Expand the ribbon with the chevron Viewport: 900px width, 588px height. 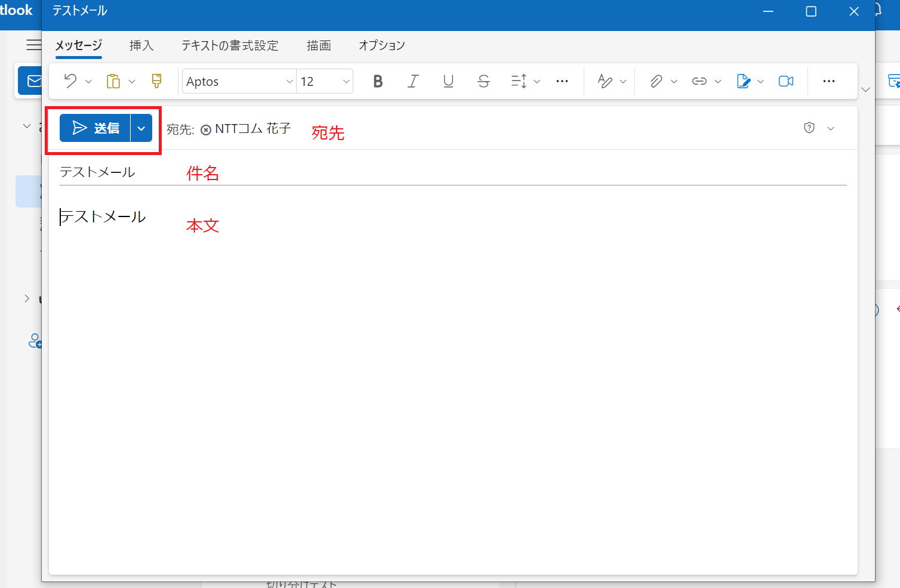(x=866, y=89)
